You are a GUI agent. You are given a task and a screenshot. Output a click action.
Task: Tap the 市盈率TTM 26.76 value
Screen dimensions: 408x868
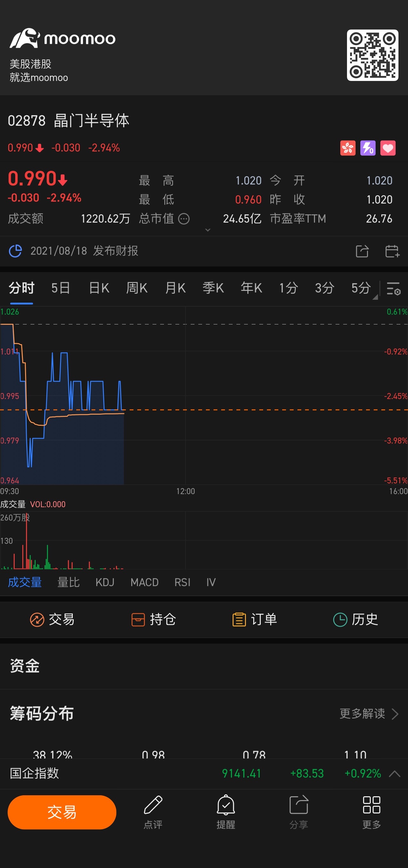point(379,219)
